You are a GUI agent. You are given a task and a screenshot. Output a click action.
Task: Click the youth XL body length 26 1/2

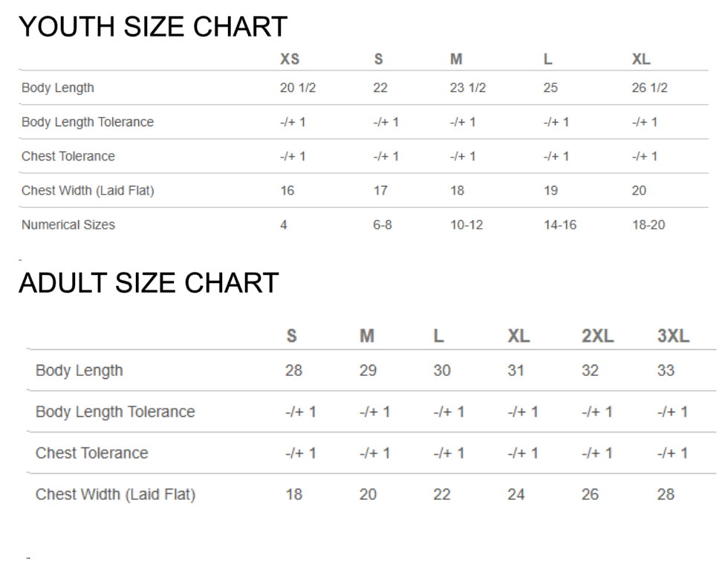pos(650,88)
